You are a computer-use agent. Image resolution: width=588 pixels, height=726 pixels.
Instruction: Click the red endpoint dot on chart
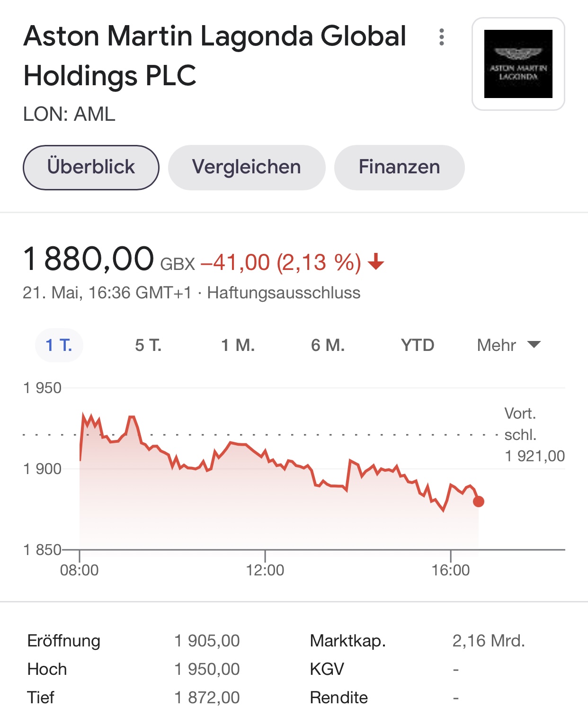pos(479,502)
